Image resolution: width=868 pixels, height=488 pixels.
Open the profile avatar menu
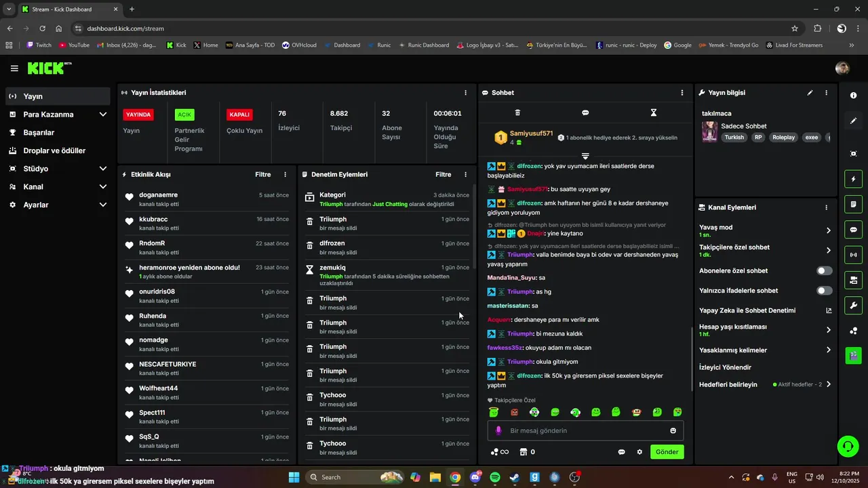click(x=842, y=68)
